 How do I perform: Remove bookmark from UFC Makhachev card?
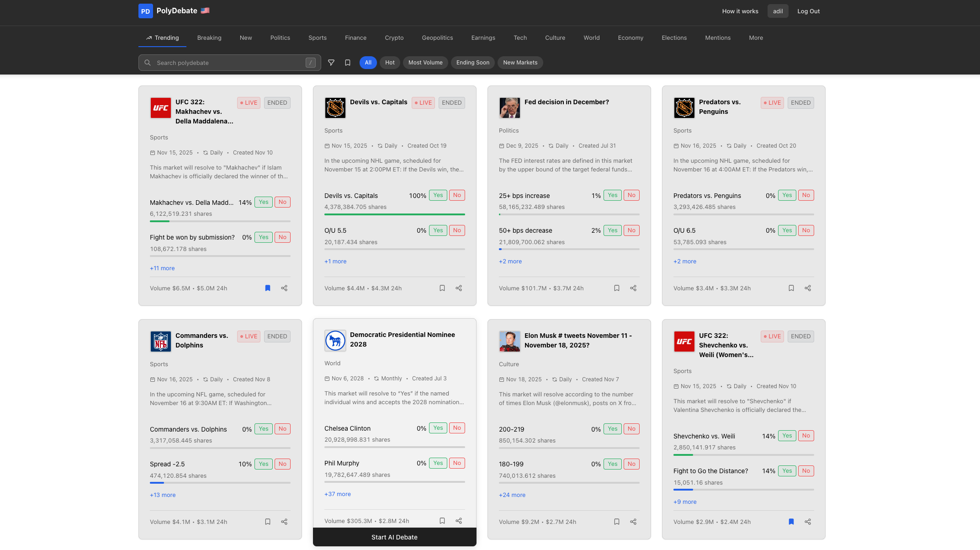click(x=268, y=288)
